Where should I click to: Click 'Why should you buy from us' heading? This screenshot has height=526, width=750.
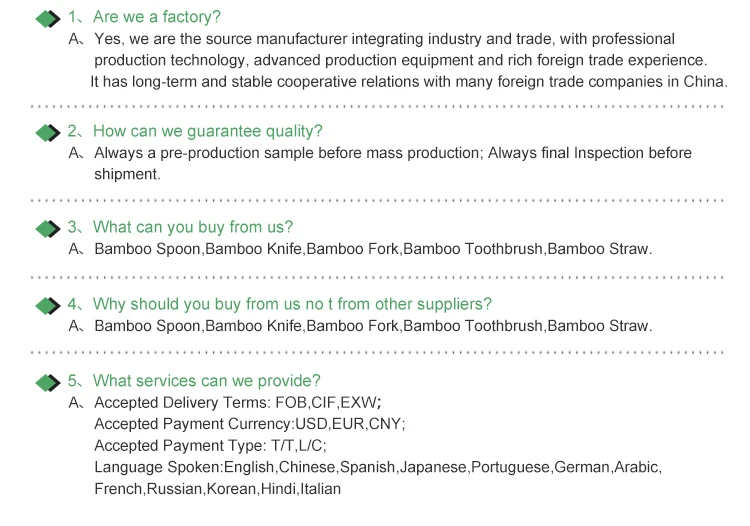point(292,304)
